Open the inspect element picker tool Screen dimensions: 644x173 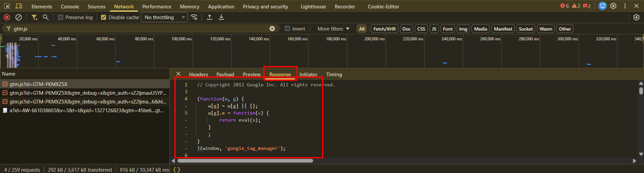(7, 6)
